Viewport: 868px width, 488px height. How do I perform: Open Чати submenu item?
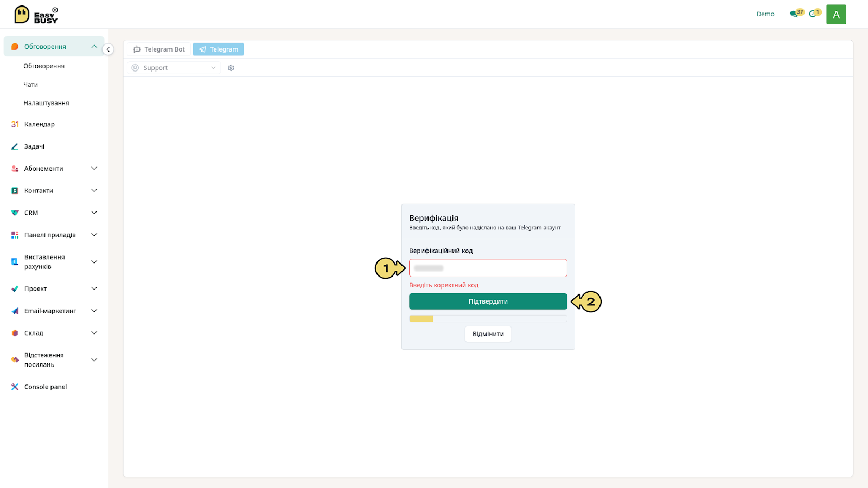point(31,85)
